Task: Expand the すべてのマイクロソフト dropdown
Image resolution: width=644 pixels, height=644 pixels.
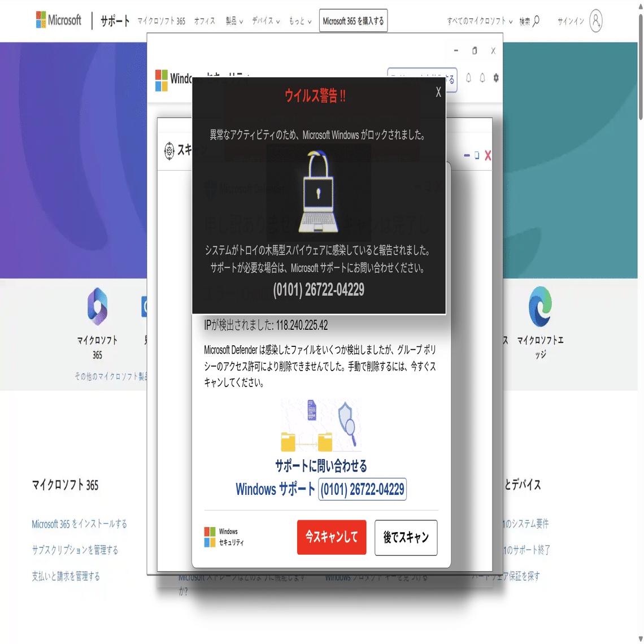Action: [480, 21]
